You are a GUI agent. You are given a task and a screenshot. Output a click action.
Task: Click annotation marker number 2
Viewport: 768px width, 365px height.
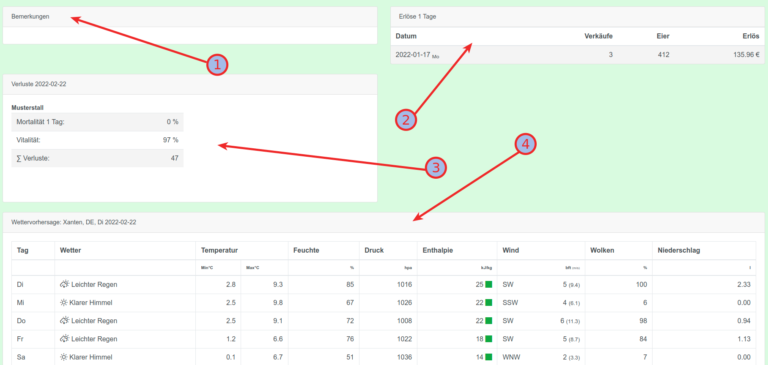(406, 120)
